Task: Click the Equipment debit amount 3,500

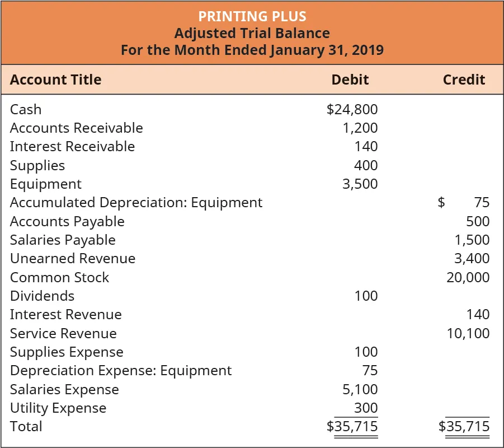Action: pos(360,184)
